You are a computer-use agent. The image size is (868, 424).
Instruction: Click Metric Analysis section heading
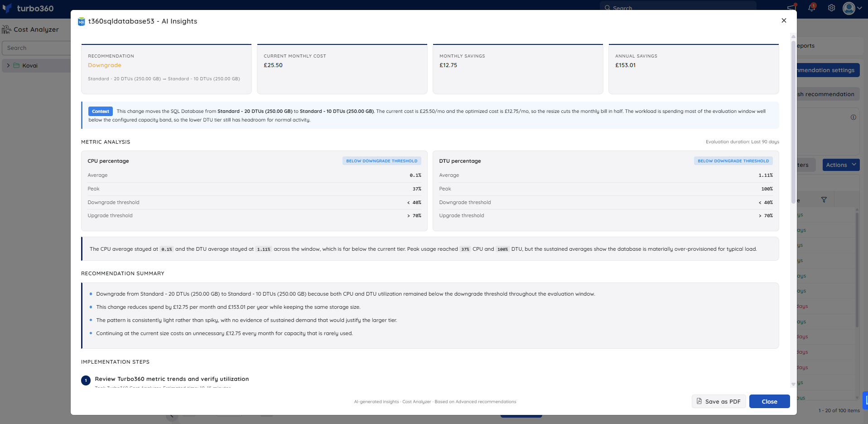click(106, 142)
